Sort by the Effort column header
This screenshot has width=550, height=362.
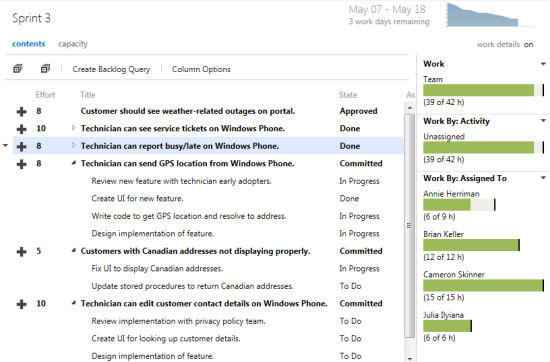click(x=45, y=95)
